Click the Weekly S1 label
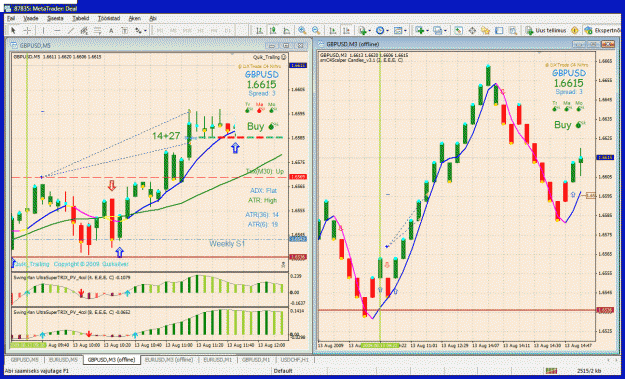625x379 pixels. point(227,244)
